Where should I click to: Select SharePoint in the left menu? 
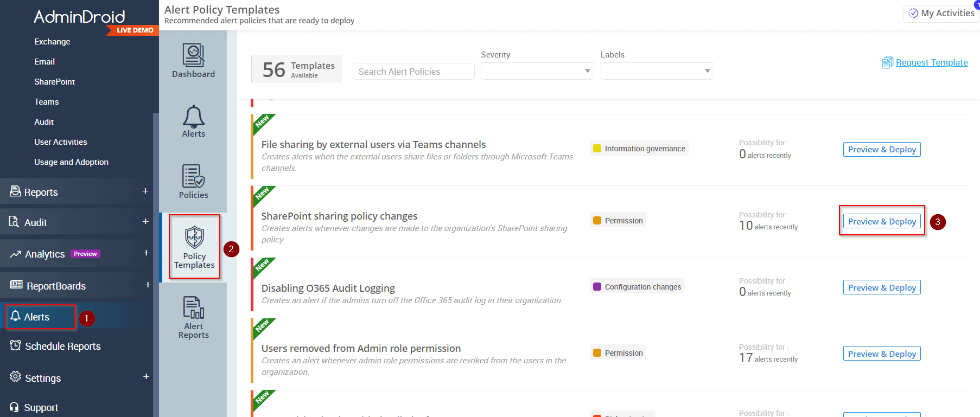[54, 82]
